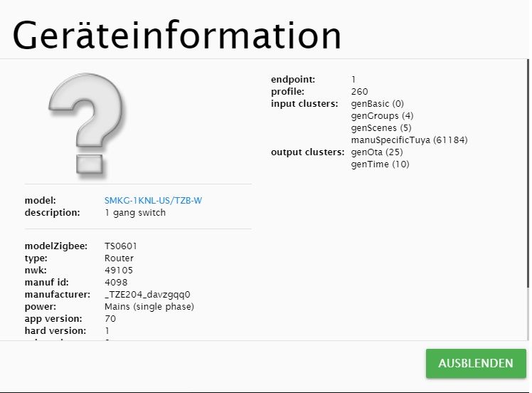Image resolution: width=532 pixels, height=393 pixels.
Task: Click the app version value 70
Action: (110, 319)
